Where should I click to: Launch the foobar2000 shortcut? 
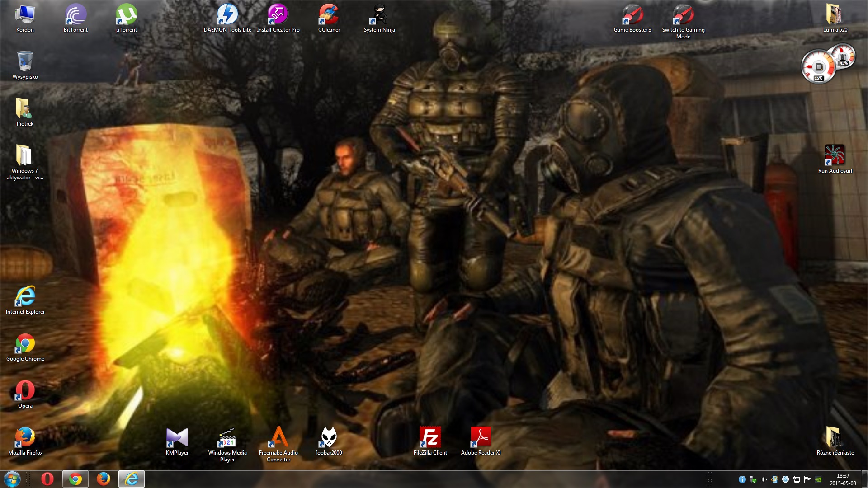point(329,441)
